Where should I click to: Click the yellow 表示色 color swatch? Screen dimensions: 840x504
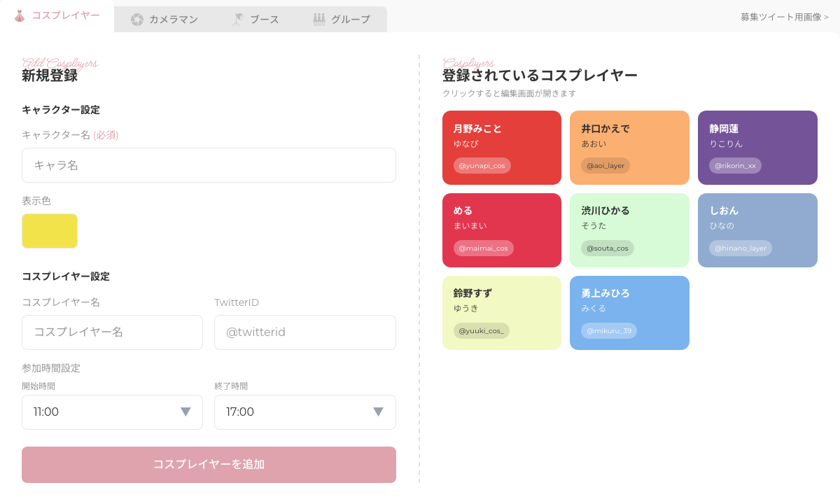click(49, 230)
